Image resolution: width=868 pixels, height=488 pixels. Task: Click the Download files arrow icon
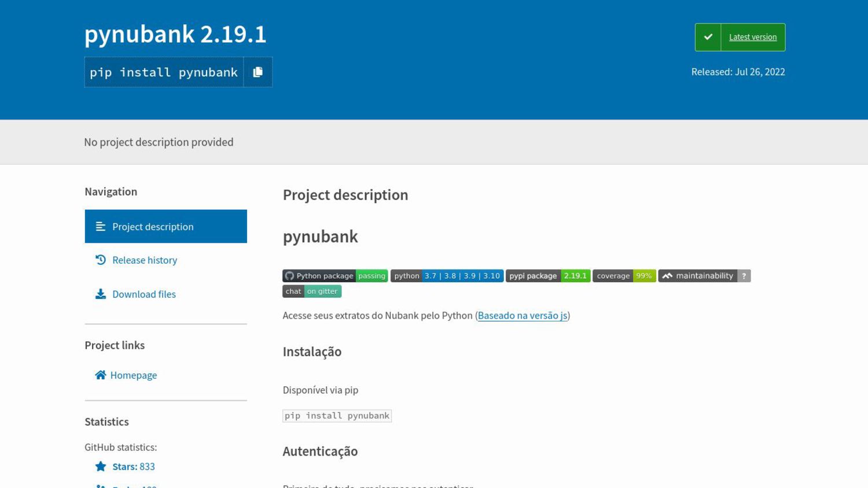[101, 294]
